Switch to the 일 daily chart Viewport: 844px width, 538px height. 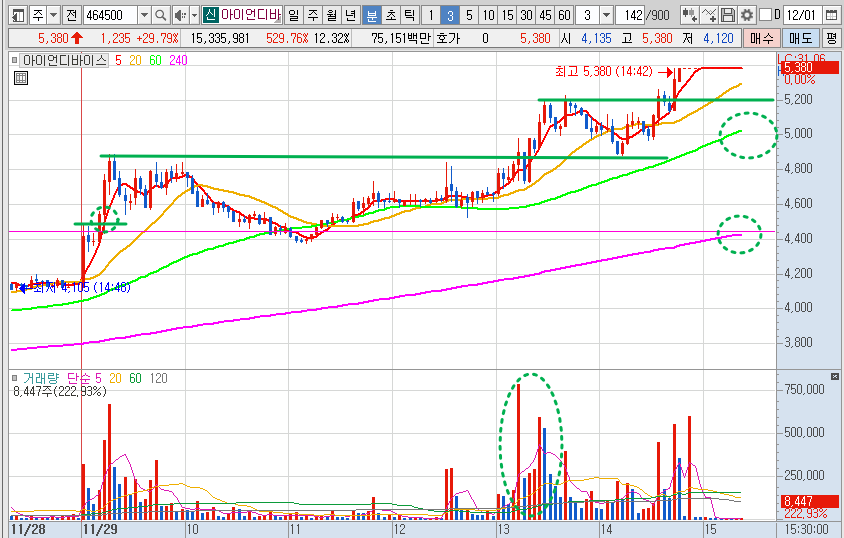pyautogui.click(x=293, y=15)
